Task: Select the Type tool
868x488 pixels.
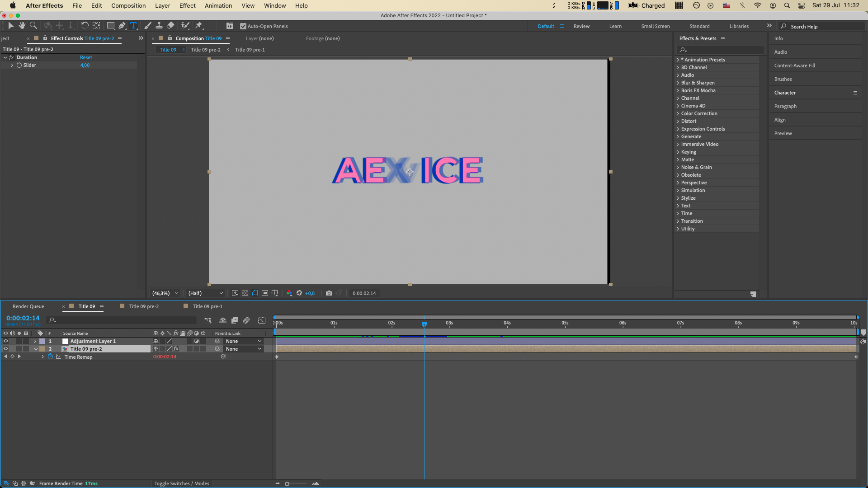Action: [133, 26]
